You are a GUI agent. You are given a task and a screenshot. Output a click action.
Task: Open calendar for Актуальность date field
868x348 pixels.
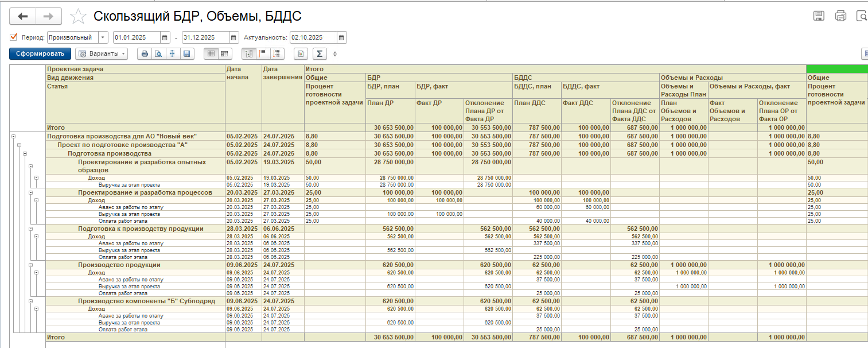tap(342, 37)
